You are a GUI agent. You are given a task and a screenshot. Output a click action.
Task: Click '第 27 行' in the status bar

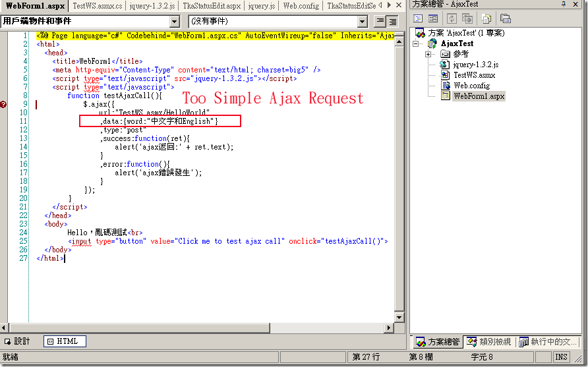tap(366, 356)
